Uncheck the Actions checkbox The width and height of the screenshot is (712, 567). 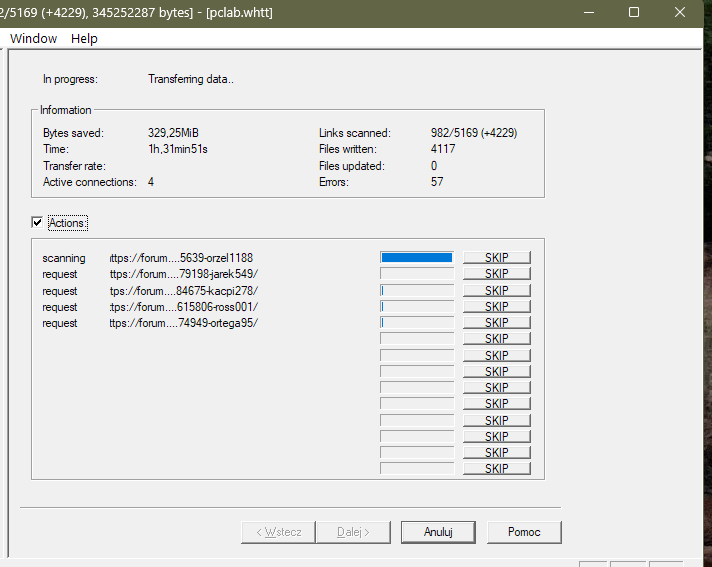click(x=37, y=222)
